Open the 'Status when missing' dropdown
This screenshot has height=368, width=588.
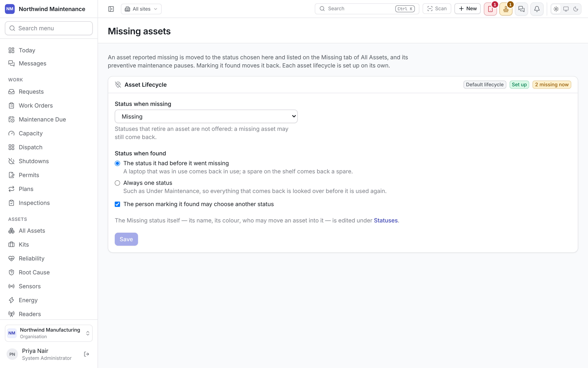(x=206, y=116)
